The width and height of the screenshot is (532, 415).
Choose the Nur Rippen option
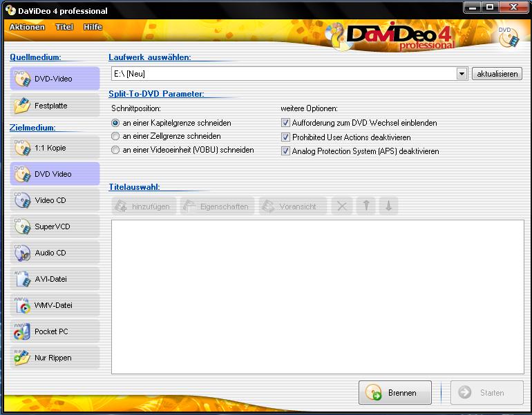55,358
